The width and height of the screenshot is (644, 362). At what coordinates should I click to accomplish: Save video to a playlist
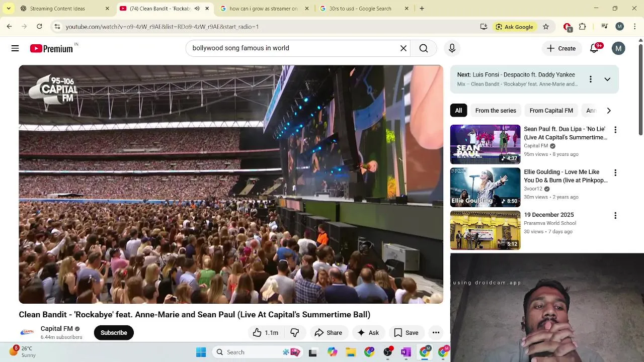click(406, 333)
